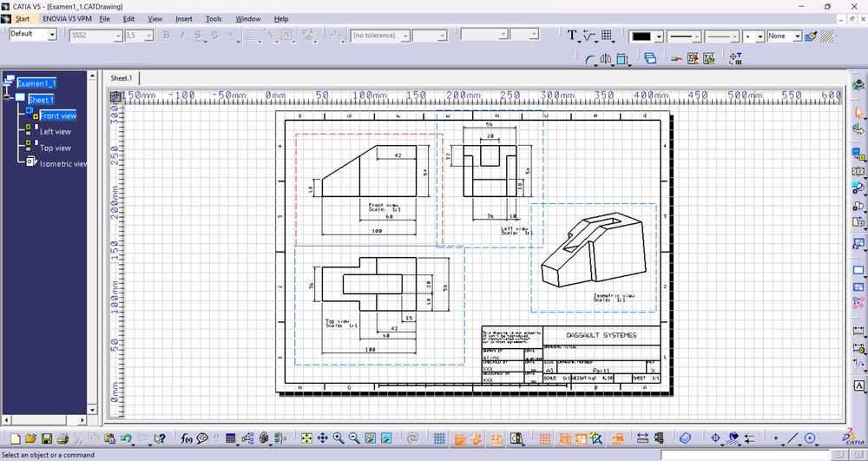Viewport: 868px width, 461px height.
Task: Click the New Sheet icon at top of right toolbar
Action: [x=858, y=271]
